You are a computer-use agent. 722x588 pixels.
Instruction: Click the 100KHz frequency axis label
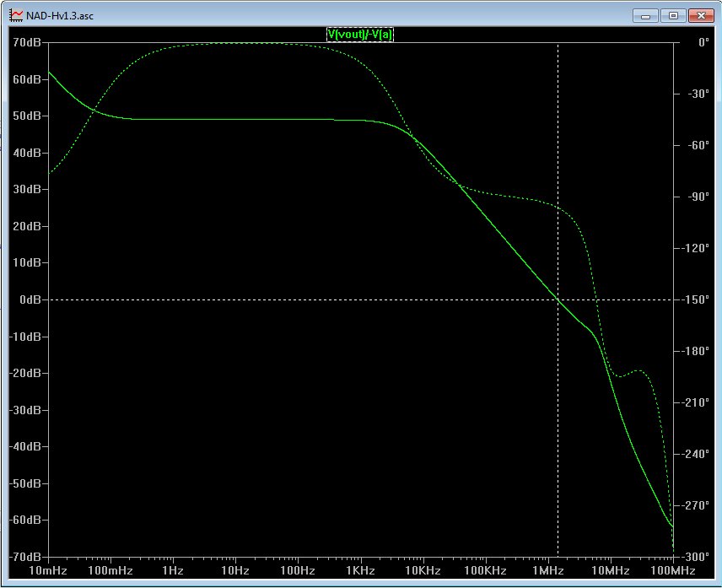click(485, 571)
